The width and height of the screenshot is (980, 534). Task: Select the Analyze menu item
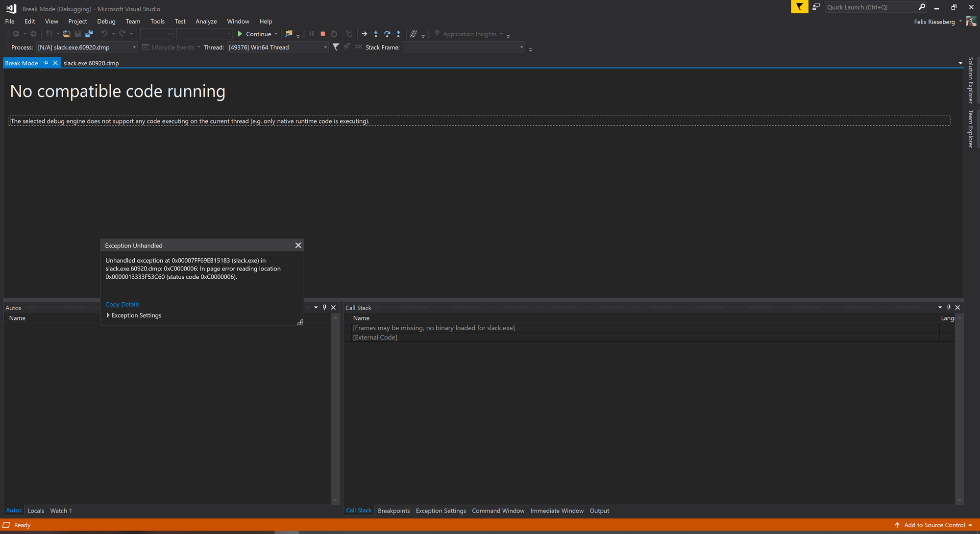pyautogui.click(x=206, y=21)
